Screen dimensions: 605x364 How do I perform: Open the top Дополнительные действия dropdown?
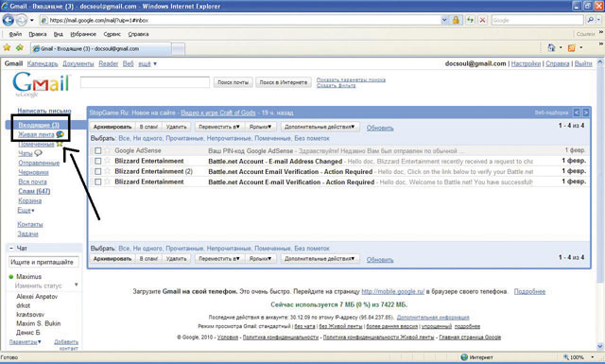click(320, 127)
